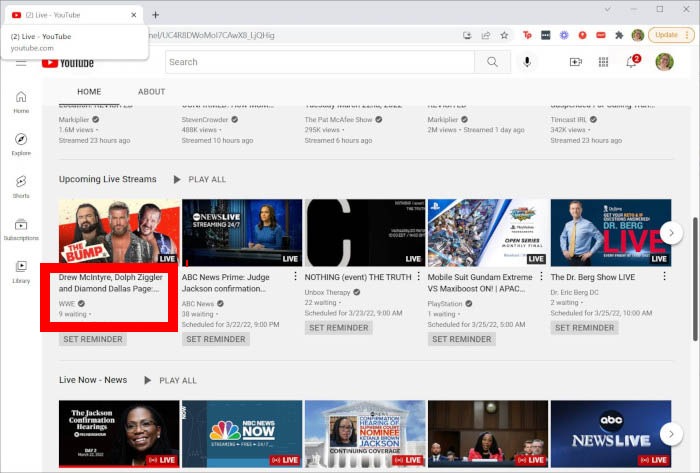
Task: Open Shorts in the sidebar
Action: 21,187
